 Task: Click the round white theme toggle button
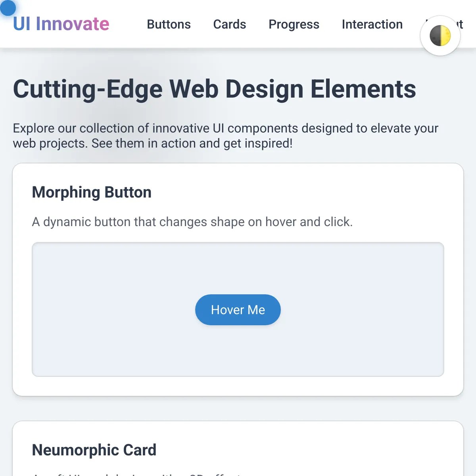pos(440,35)
